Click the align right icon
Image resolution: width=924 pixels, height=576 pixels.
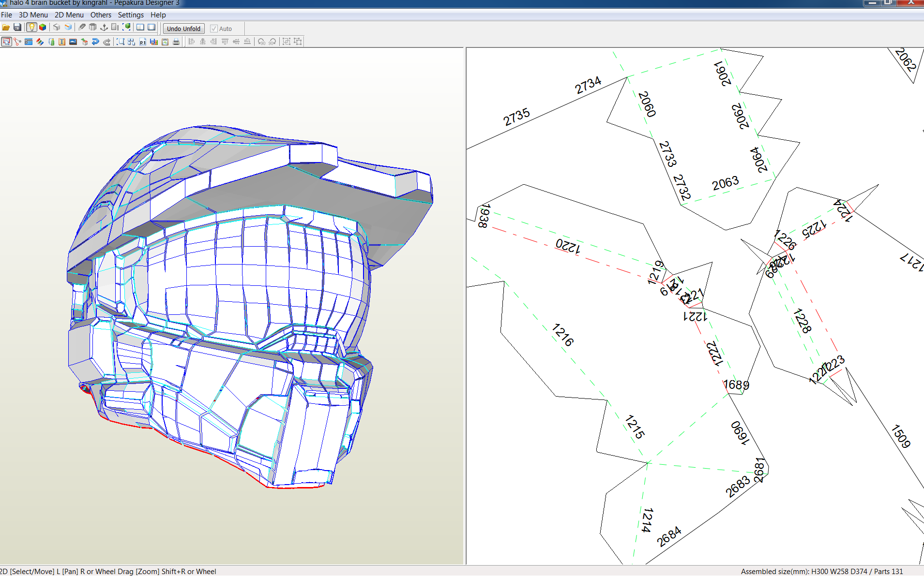point(214,42)
